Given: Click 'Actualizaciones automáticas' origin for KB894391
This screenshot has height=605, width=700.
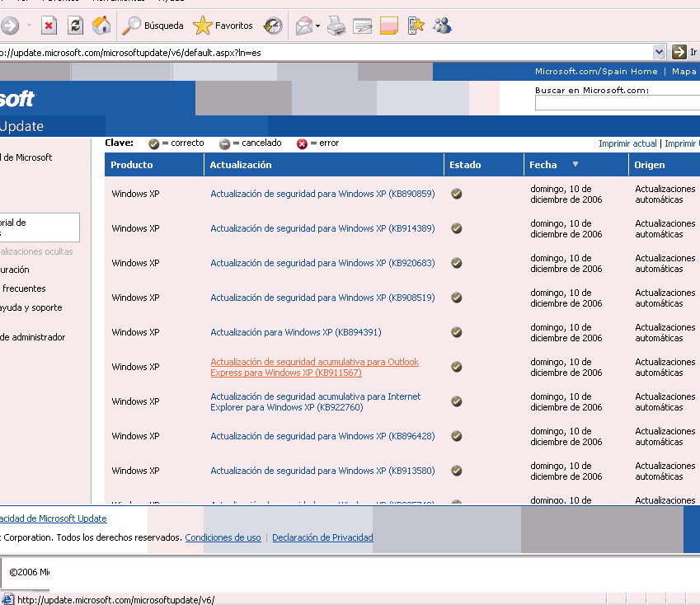Looking at the screenshot, I should pyautogui.click(x=665, y=333).
